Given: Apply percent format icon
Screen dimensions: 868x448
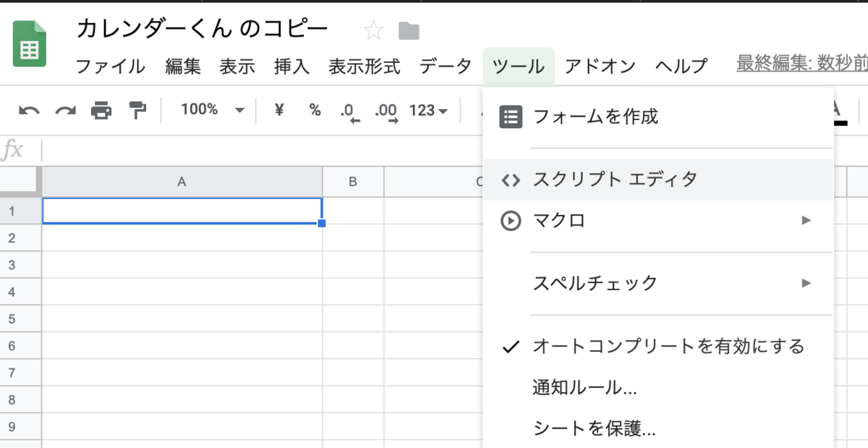Looking at the screenshot, I should click(314, 111).
